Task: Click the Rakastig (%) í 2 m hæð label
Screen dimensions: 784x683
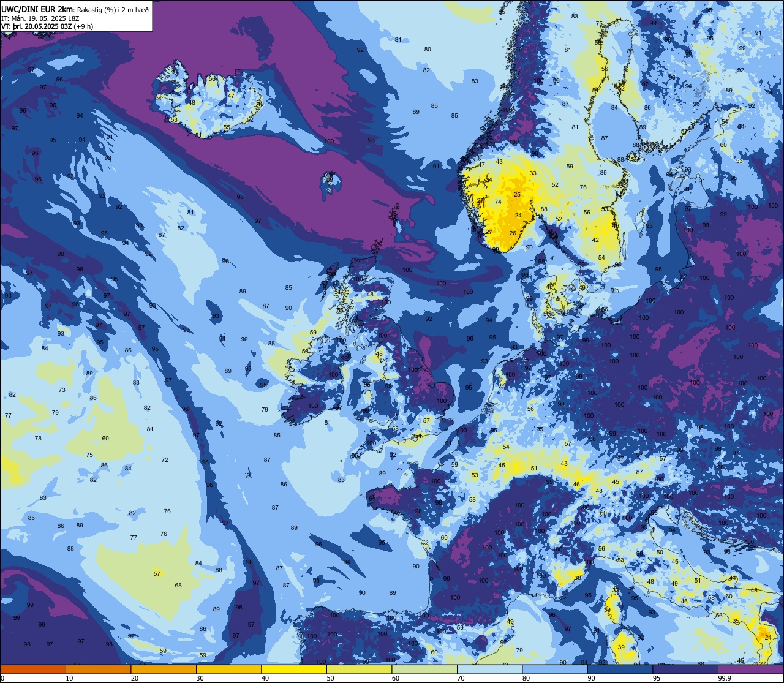Action: pyautogui.click(x=113, y=9)
